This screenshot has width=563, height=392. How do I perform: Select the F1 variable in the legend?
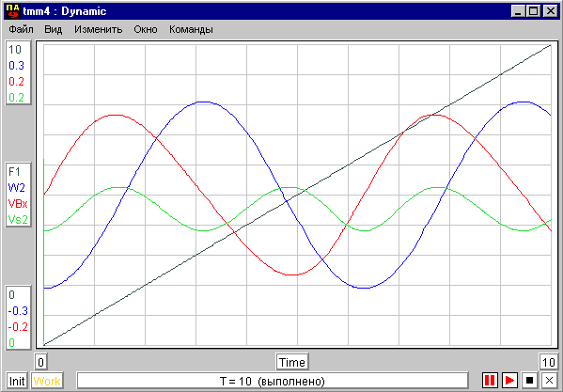(14, 172)
